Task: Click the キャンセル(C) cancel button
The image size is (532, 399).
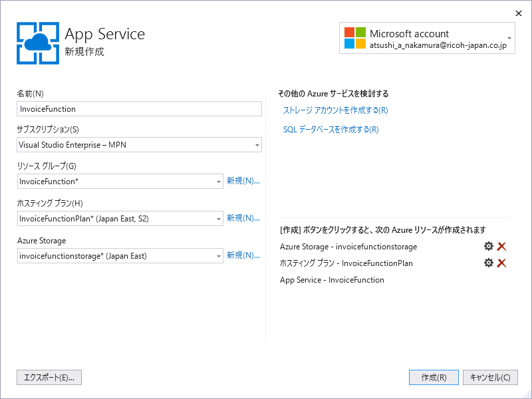Action: tap(490, 377)
